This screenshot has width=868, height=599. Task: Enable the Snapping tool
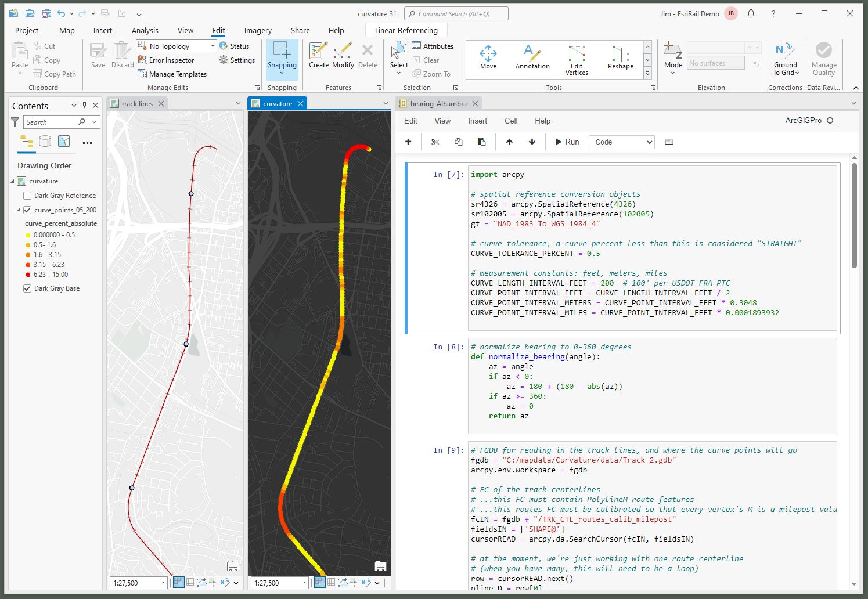pyautogui.click(x=282, y=58)
